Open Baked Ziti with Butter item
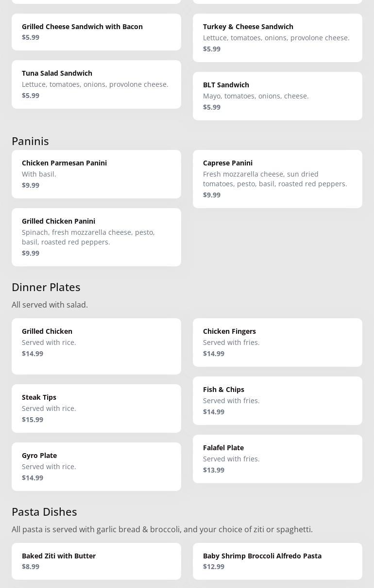 [x=96, y=561]
